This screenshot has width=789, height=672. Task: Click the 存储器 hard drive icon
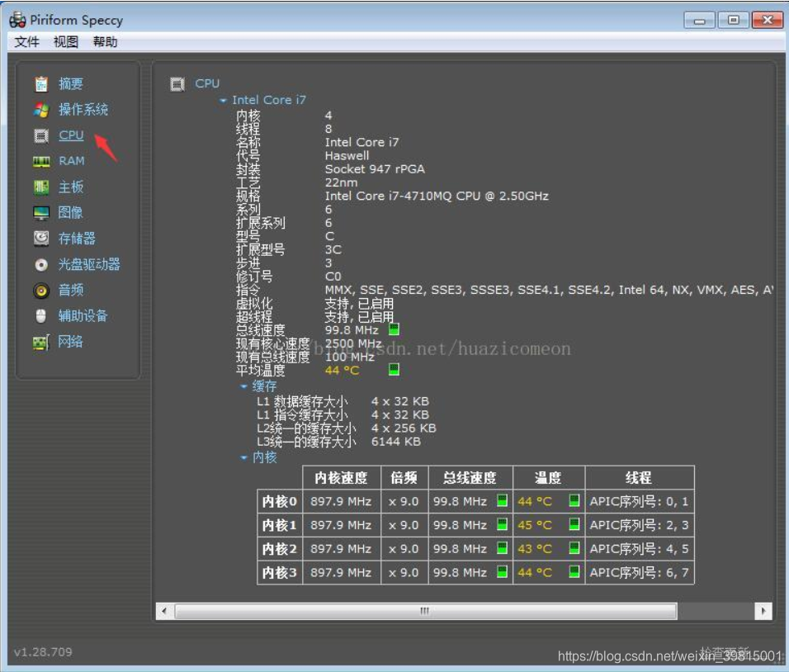coord(41,238)
